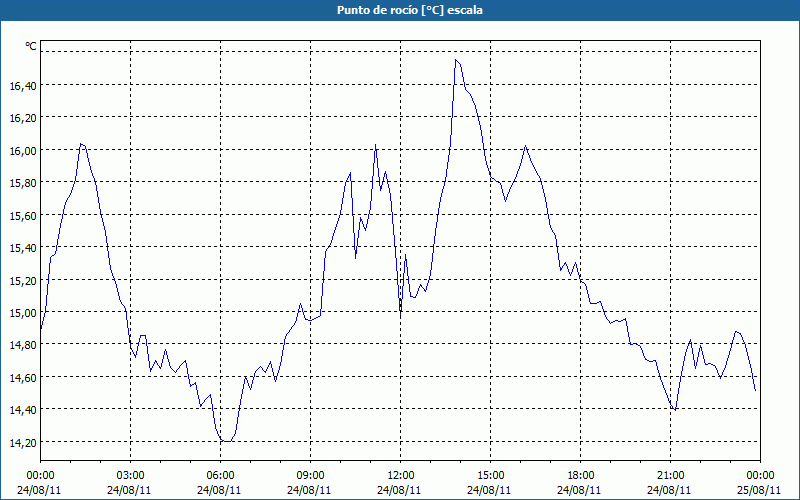Select the 16,40 y-axis value
This screenshot has height=500, width=800.
click(23, 86)
